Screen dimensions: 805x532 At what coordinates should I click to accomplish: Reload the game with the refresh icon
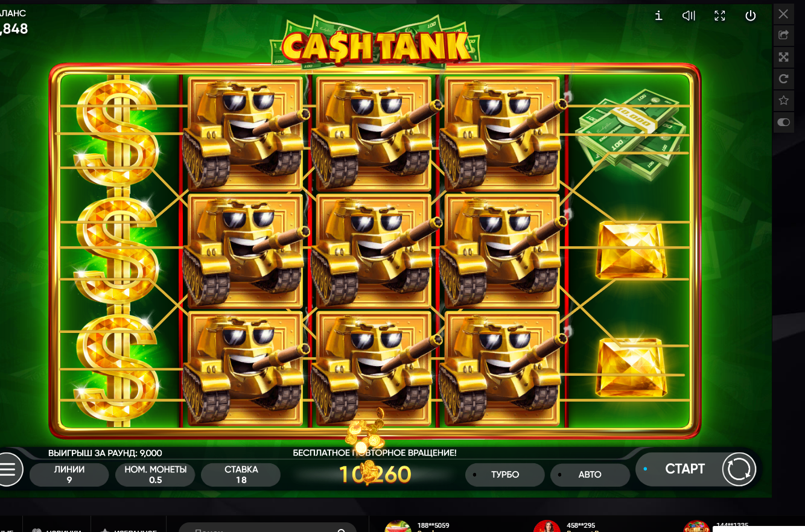pyautogui.click(x=783, y=78)
